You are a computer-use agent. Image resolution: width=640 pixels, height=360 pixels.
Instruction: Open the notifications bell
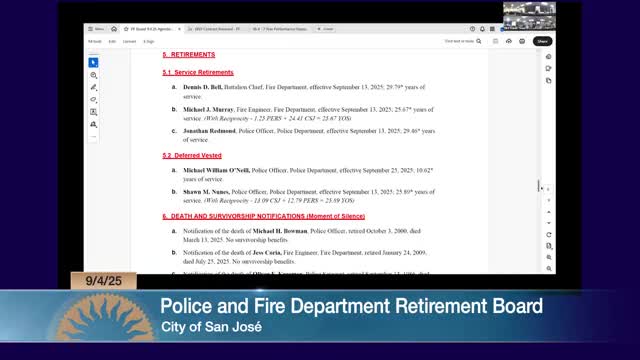[482, 29]
